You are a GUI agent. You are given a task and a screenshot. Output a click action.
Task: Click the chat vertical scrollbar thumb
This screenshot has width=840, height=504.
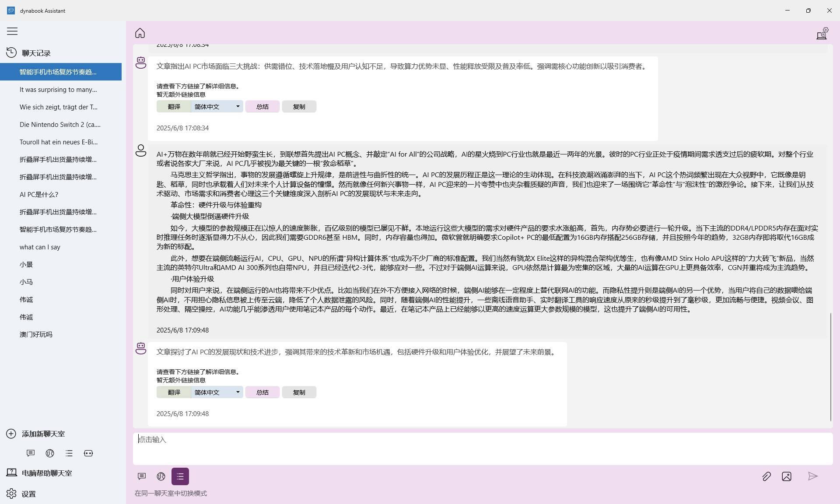click(830, 367)
